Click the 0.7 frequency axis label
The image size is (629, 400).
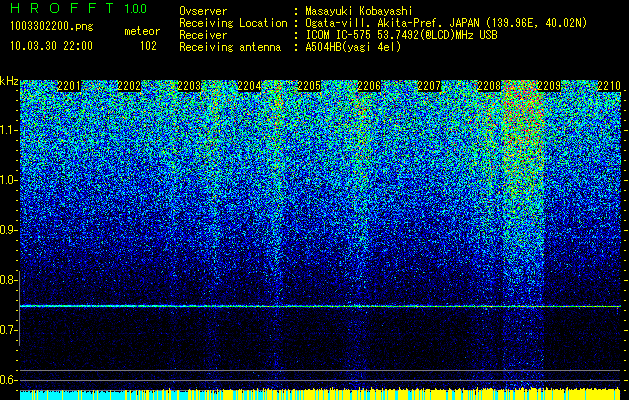click(8, 330)
